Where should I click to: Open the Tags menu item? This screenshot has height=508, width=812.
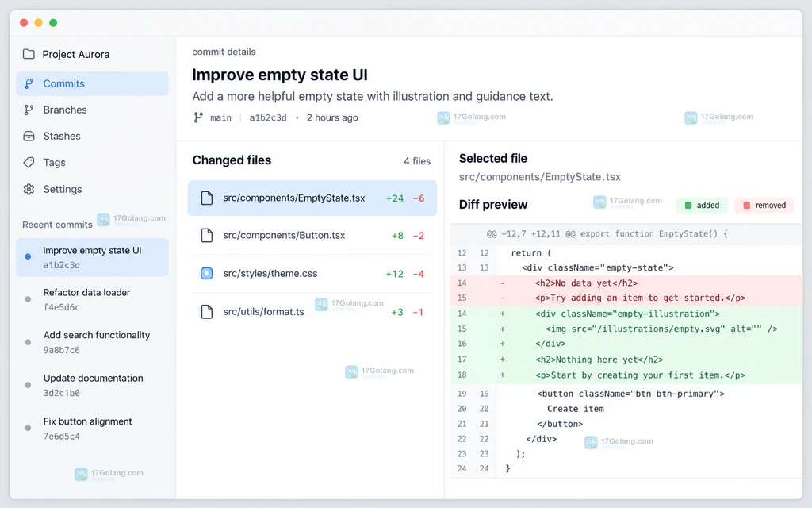point(92,162)
